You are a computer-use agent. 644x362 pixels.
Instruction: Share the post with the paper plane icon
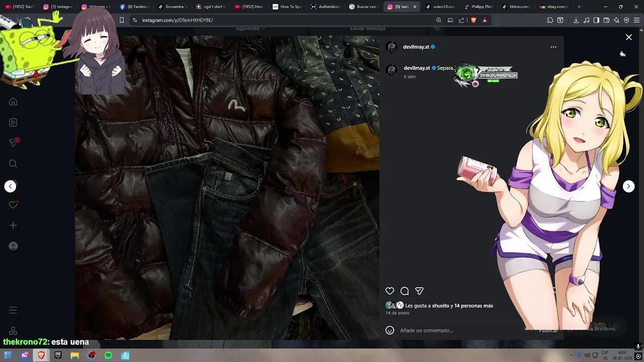419,291
